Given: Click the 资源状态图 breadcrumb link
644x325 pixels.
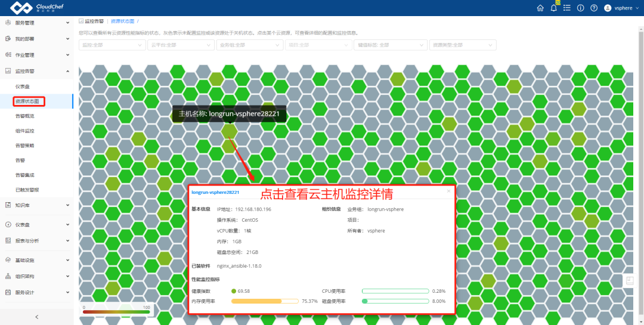Looking at the screenshot, I should click(x=122, y=21).
